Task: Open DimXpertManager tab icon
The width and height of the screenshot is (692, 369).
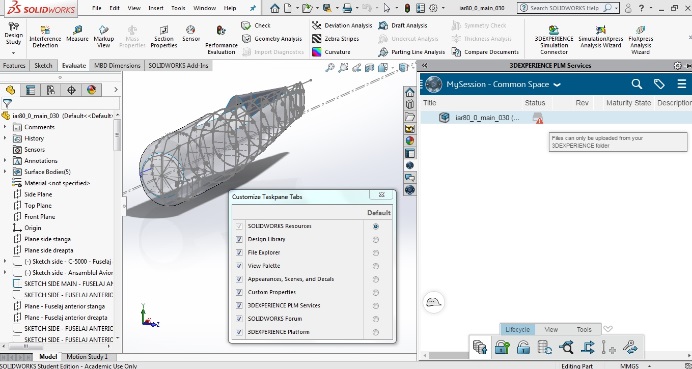Action: click(x=71, y=90)
